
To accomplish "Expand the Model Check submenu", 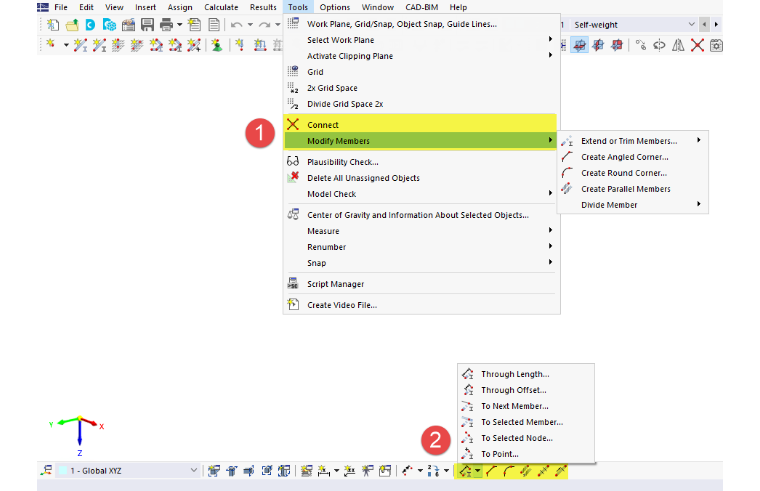I will [x=421, y=194].
